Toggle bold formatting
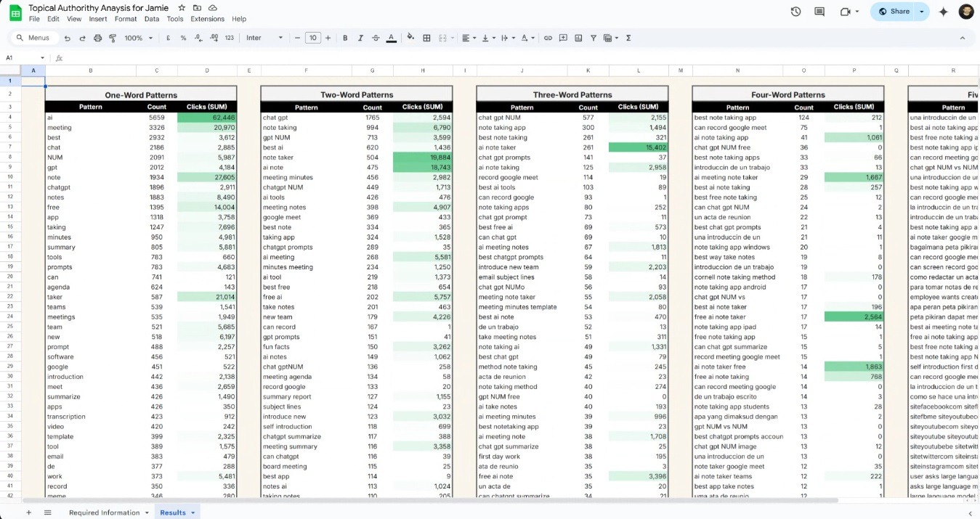 point(345,38)
